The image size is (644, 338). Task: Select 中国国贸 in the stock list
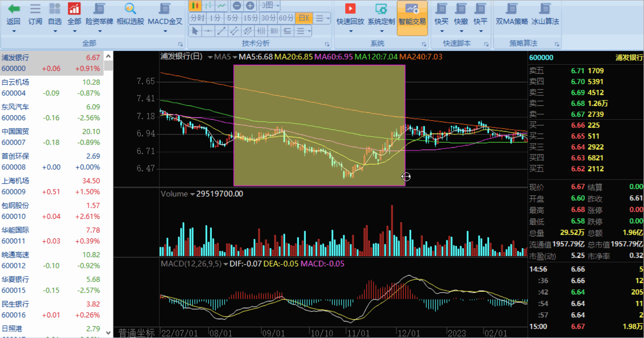52,137
